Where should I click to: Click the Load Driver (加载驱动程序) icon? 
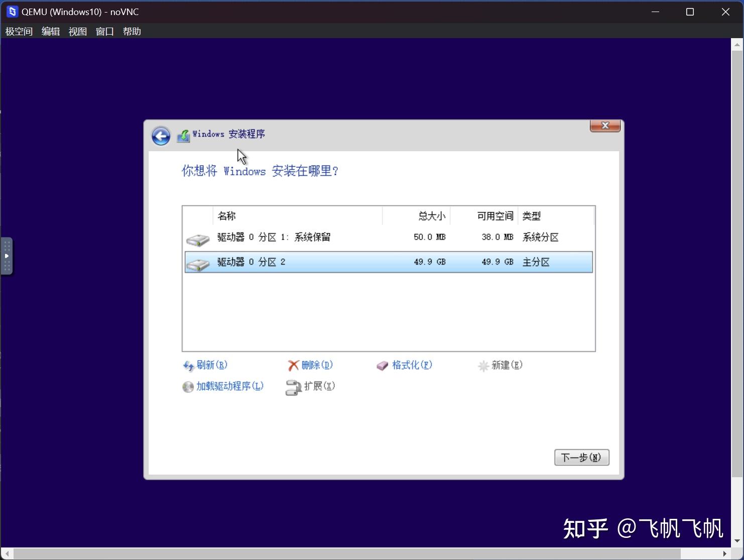click(187, 387)
